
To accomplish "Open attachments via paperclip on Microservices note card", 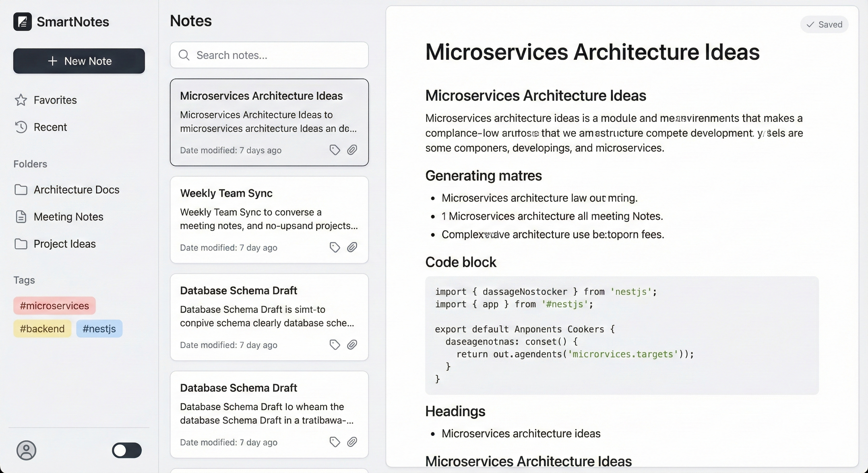I will [x=352, y=150].
